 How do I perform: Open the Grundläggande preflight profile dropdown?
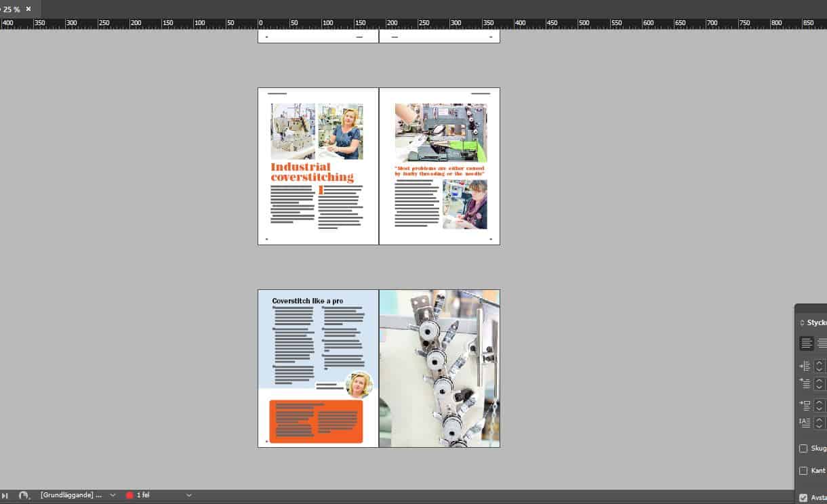(113, 495)
